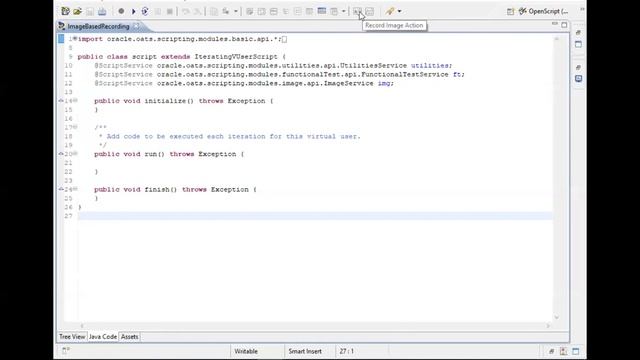
Task: Click the Record Image Action icon
Action: [x=357, y=11]
